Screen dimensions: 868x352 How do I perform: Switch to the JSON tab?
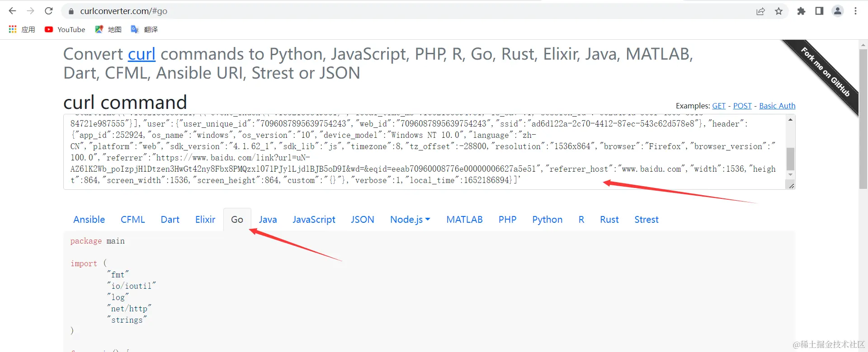pos(363,220)
